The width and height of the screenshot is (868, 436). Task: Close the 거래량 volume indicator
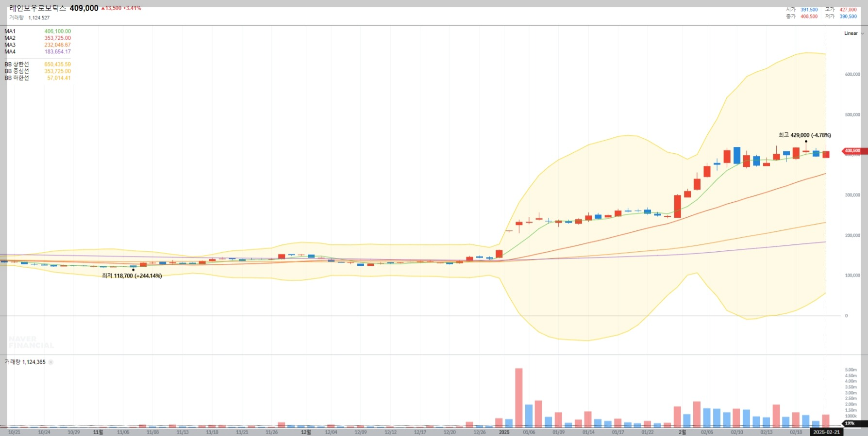coord(51,362)
